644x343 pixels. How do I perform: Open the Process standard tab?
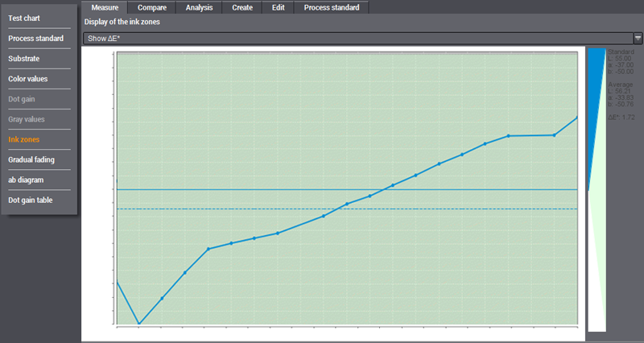point(332,7)
